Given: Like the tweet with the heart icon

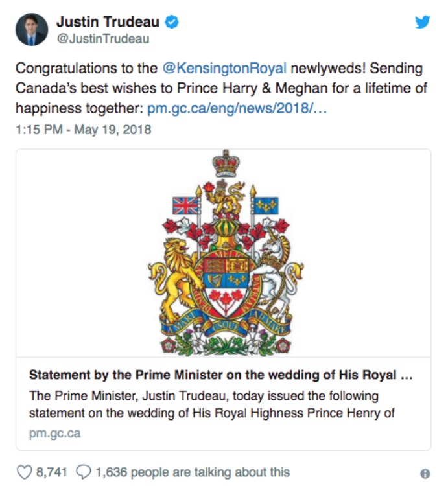Looking at the screenshot, I should 23,472.
